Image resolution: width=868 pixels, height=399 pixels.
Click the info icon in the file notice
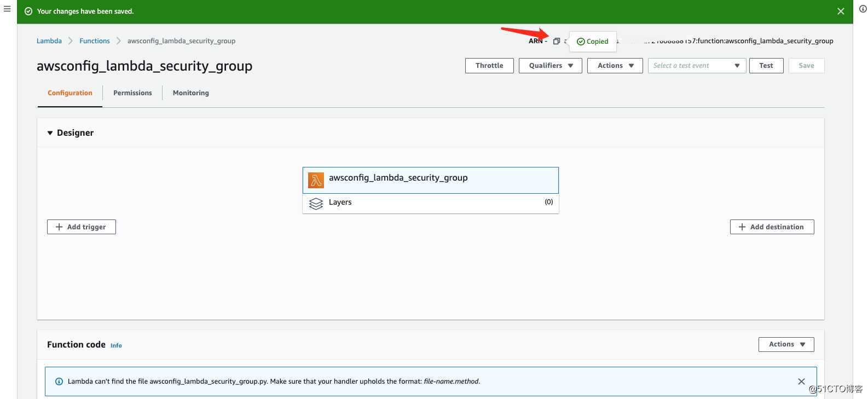(59, 381)
